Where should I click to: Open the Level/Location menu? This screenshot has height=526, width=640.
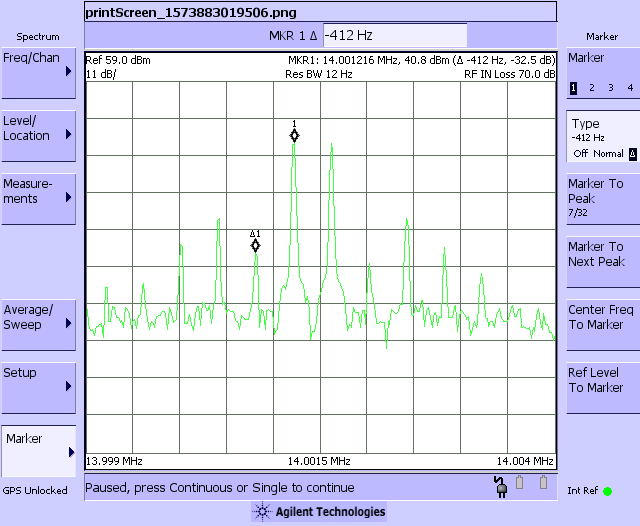pyautogui.click(x=39, y=136)
